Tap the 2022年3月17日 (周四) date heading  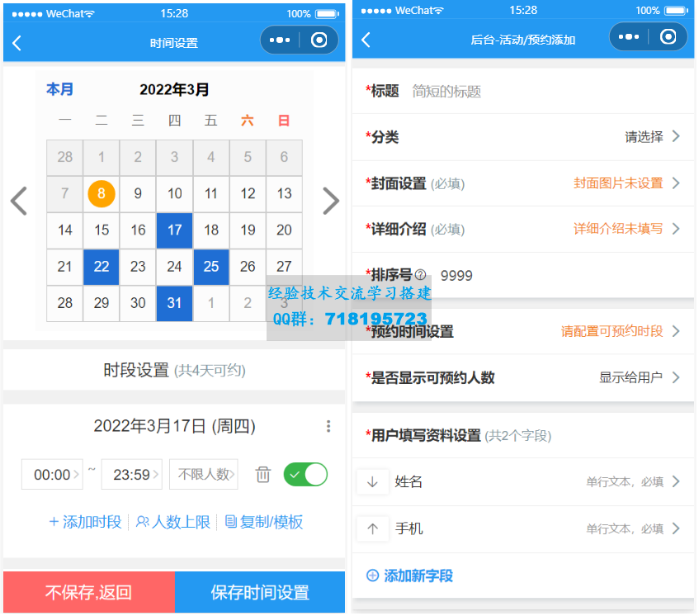coord(175,428)
